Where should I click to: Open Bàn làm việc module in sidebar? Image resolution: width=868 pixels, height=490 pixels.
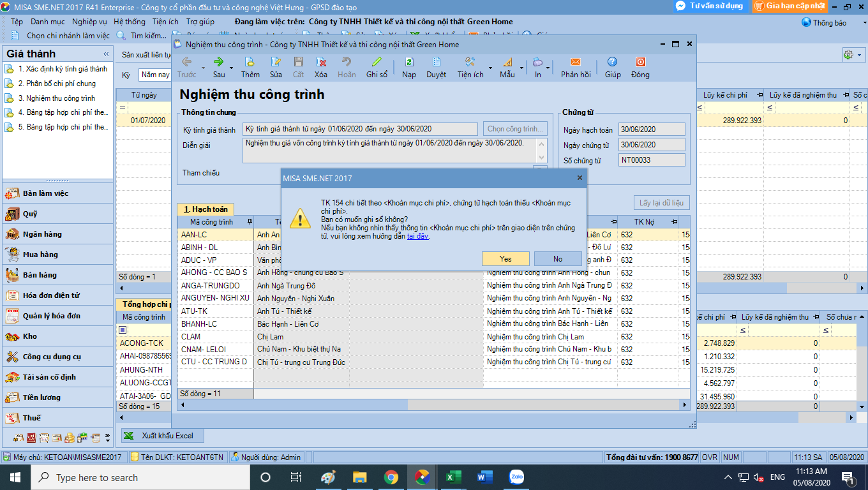click(x=57, y=193)
